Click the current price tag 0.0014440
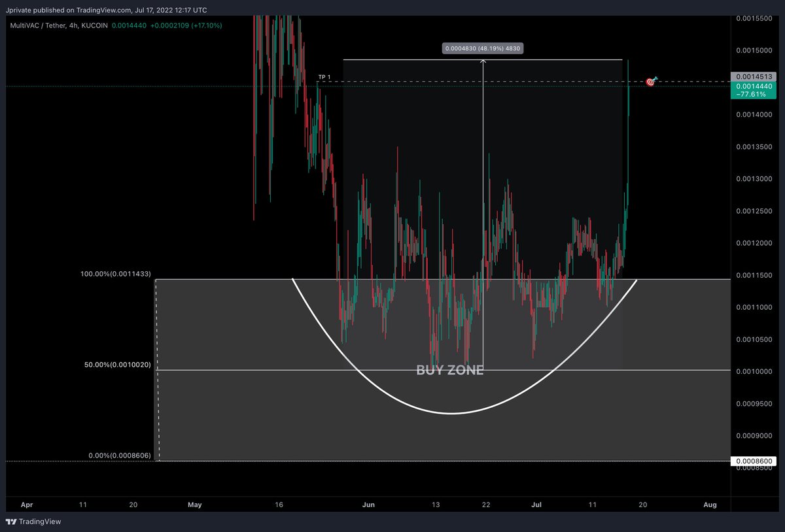 (x=754, y=86)
